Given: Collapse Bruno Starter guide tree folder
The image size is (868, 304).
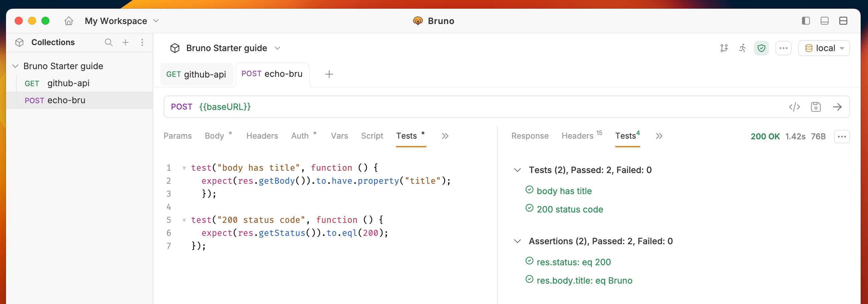Looking at the screenshot, I should 15,66.
